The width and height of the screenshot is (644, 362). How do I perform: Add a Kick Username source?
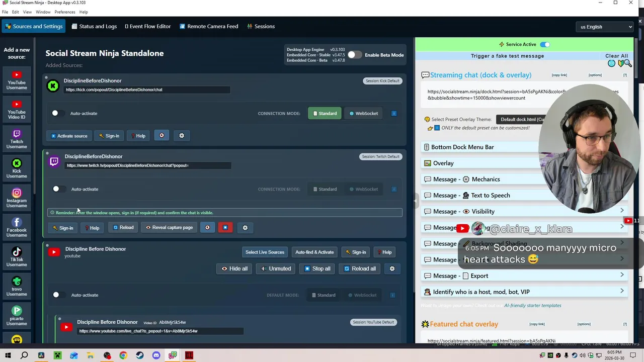tap(17, 168)
